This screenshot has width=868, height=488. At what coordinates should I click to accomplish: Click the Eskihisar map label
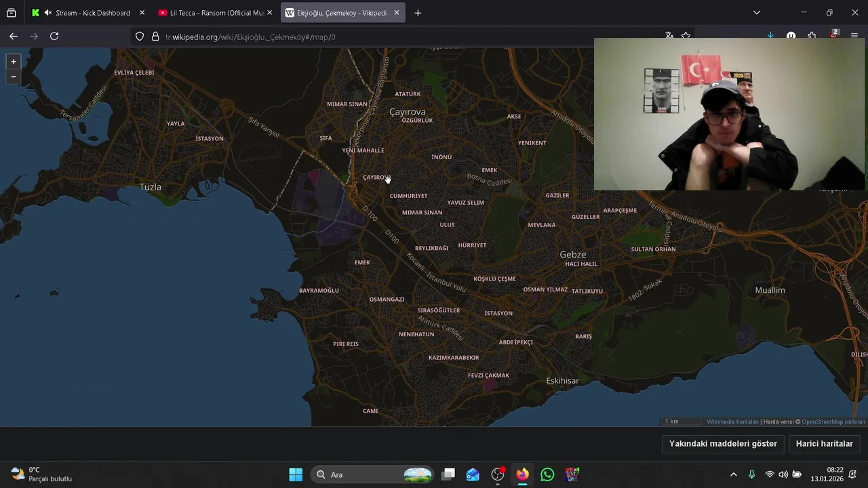pos(563,381)
